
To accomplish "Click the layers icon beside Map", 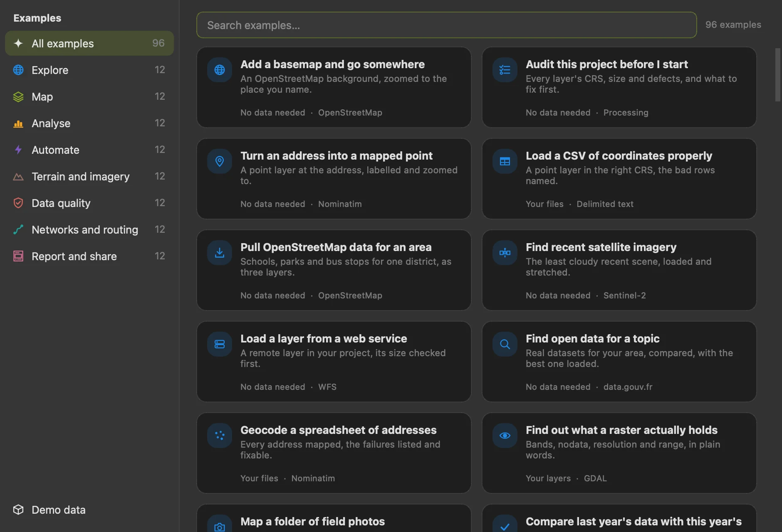I will (x=18, y=96).
